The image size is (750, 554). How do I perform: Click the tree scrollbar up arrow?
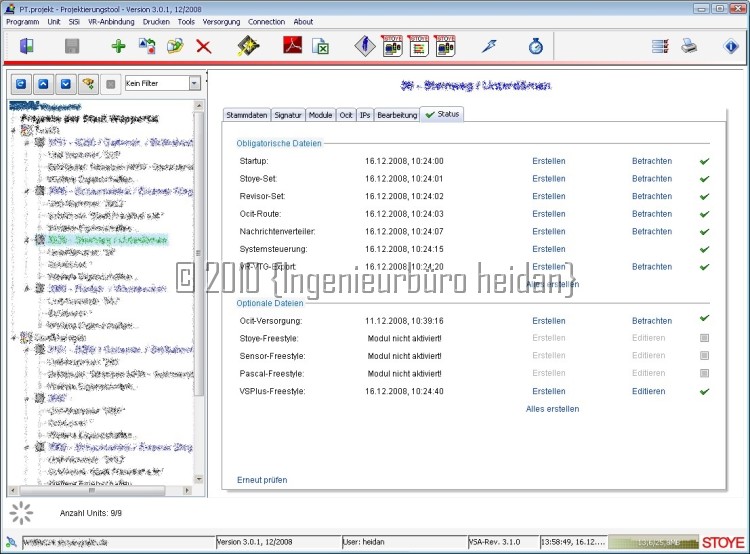click(200, 104)
